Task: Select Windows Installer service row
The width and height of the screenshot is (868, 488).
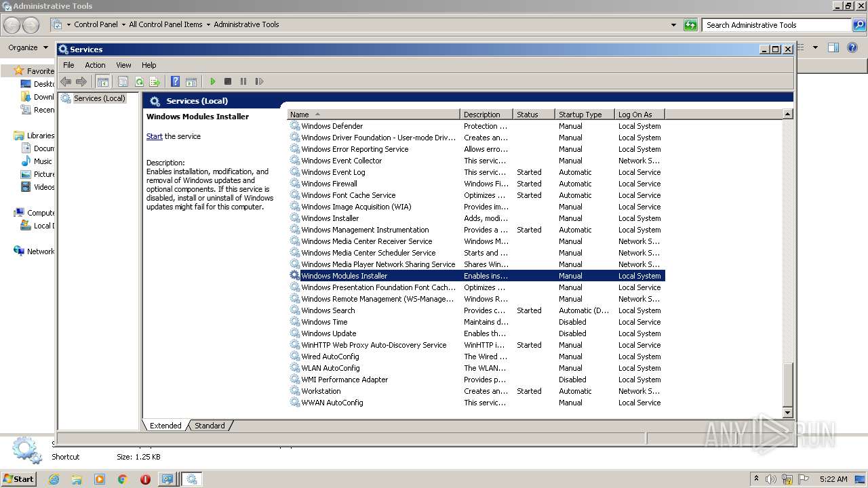Action: [476, 218]
